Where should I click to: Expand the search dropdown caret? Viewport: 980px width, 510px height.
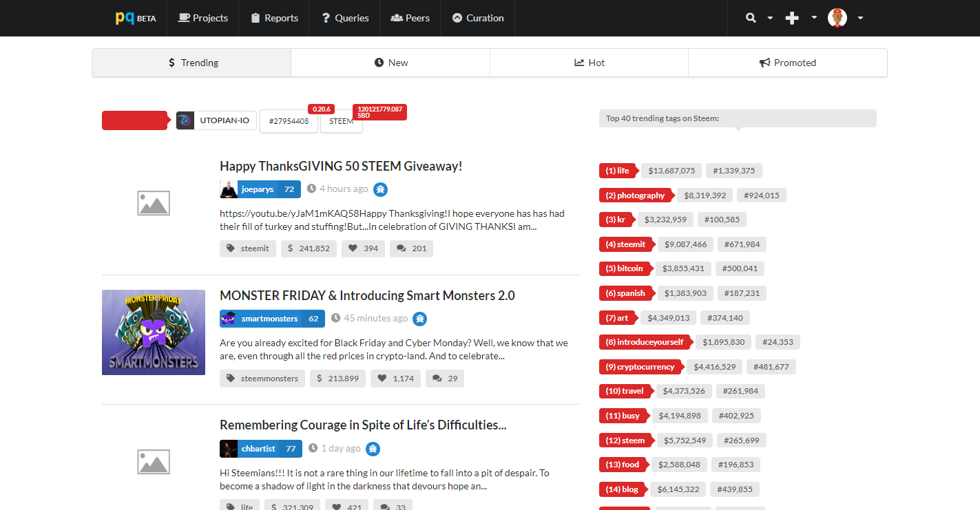pos(770,19)
